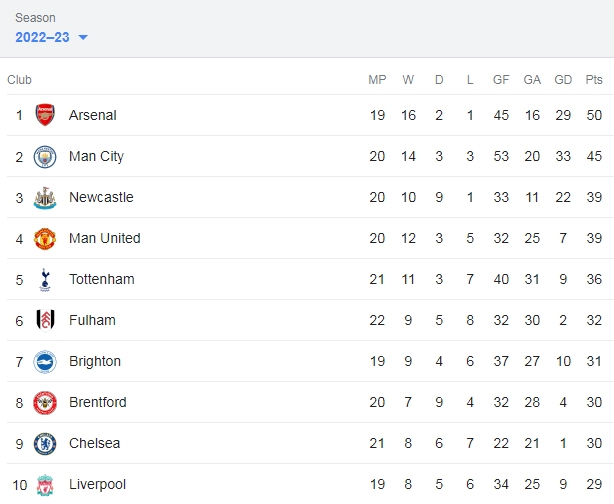The height and width of the screenshot is (504, 614).
Task: Click the GD column header
Action: (x=563, y=79)
